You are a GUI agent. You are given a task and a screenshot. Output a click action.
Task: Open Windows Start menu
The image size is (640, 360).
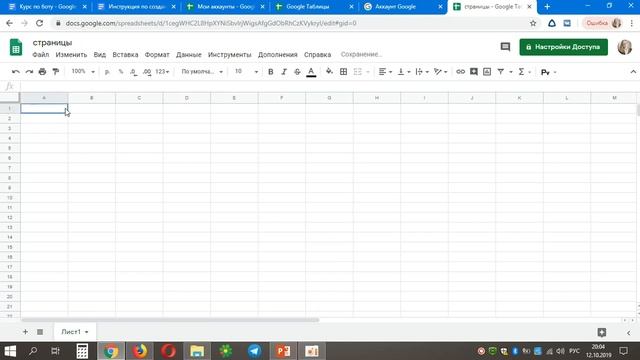[10, 351]
